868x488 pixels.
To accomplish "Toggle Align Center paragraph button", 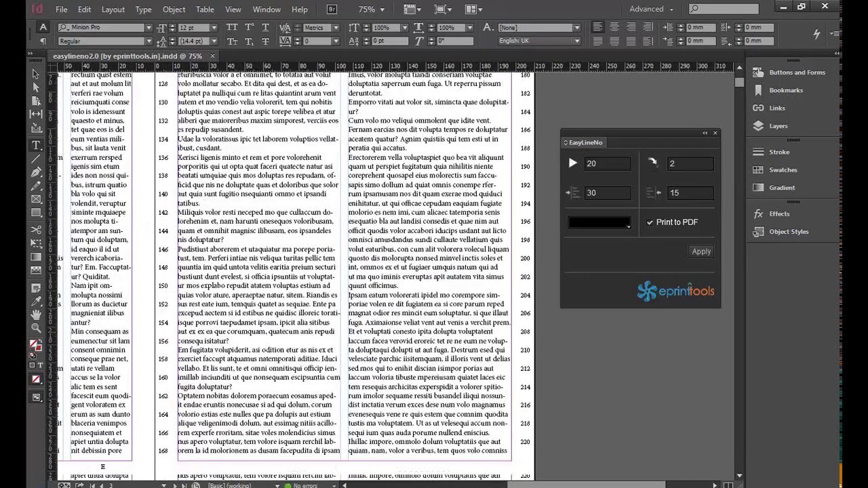I will [x=614, y=28].
